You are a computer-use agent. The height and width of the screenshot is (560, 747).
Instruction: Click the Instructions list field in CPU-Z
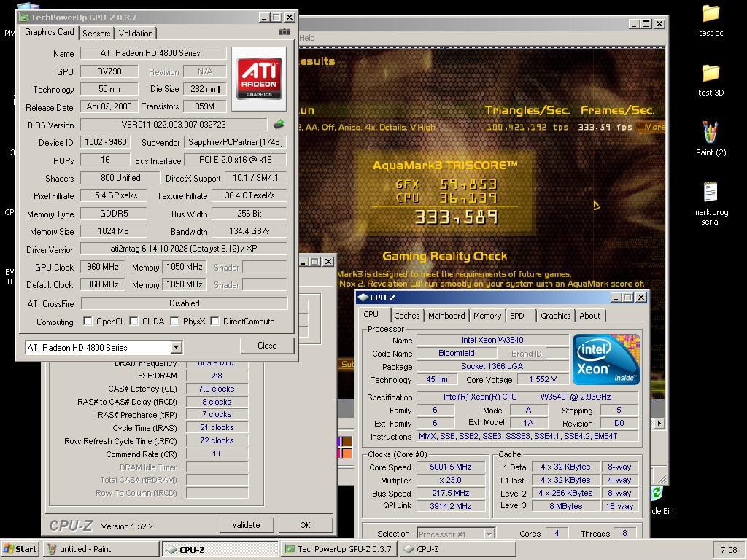pyautogui.click(x=527, y=436)
